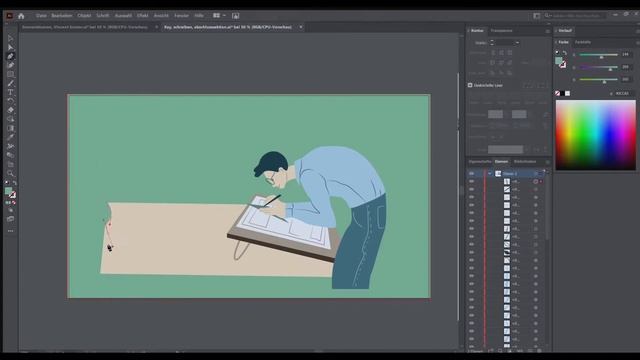The width and height of the screenshot is (640, 360).
Task: Open the Stärke stroke weight dropdown
Action: [x=517, y=42]
